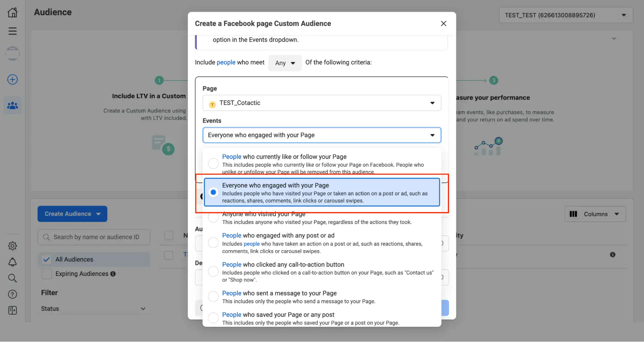Click the Home icon in sidebar

tap(13, 13)
